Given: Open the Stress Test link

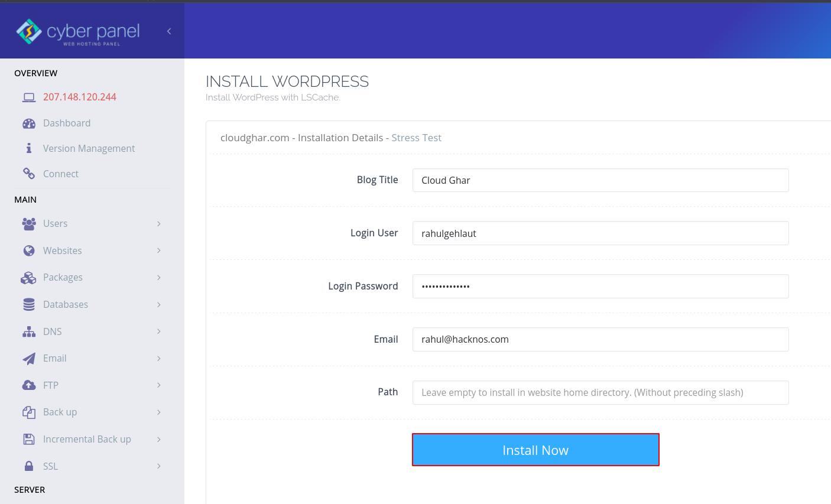Looking at the screenshot, I should pos(417,138).
